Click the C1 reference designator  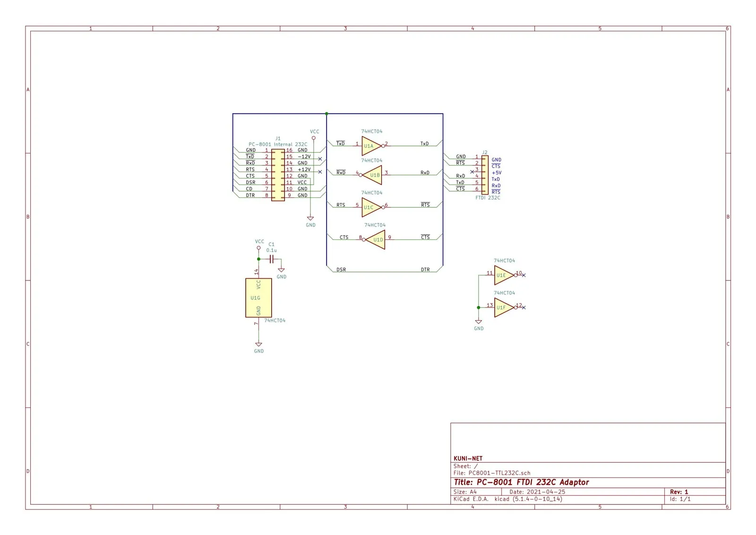click(x=271, y=245)
